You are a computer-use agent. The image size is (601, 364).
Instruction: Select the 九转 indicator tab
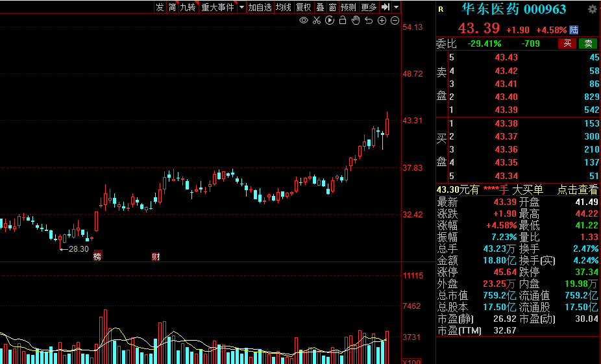coord(188,7)
